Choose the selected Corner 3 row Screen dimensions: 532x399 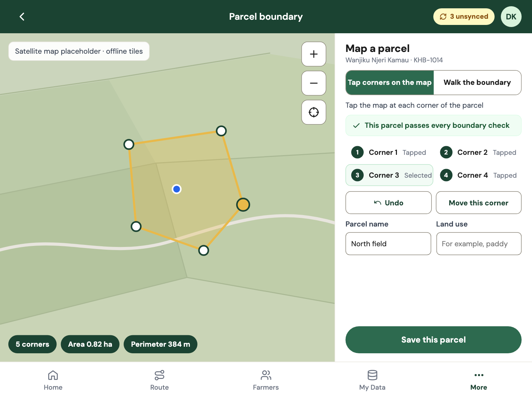[x=389, y=175]
